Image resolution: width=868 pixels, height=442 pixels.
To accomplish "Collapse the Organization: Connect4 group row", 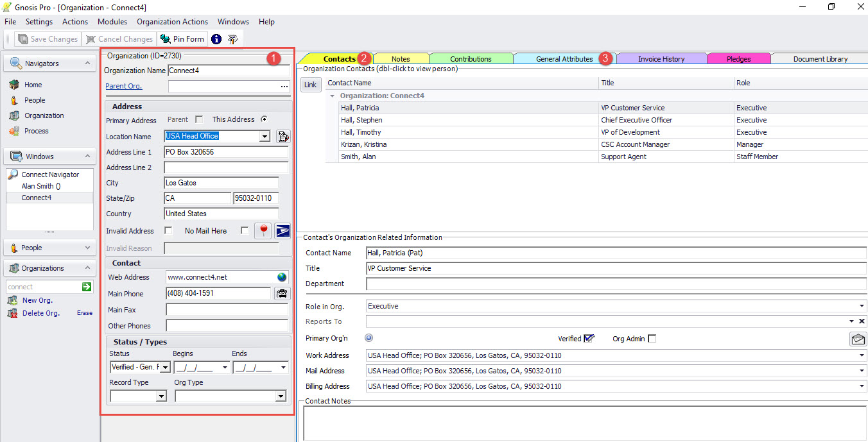I will pyautogui.click(x=332, y=96).
